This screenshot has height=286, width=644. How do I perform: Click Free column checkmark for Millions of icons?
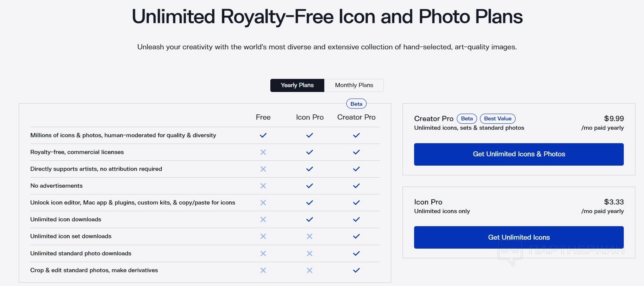[263, 135]
